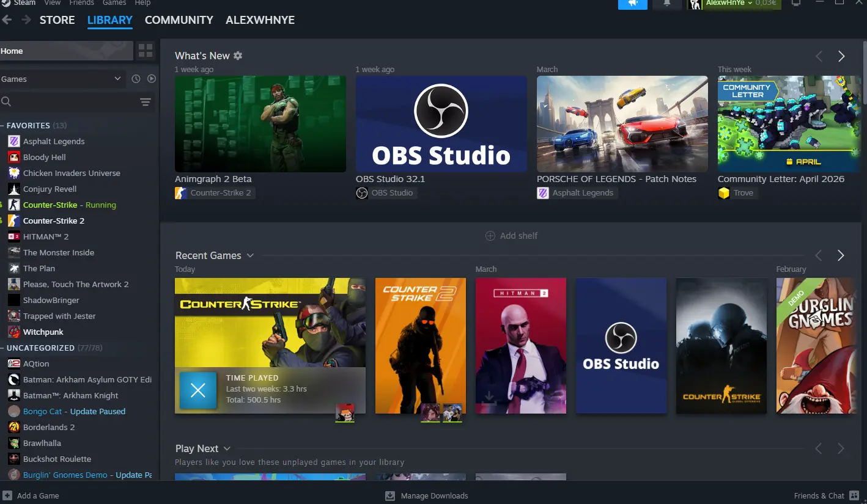The image size is (867, 504).
Task: Launch Big Picture mode icon
Action: pyautogui.click(x=796, y=4)
